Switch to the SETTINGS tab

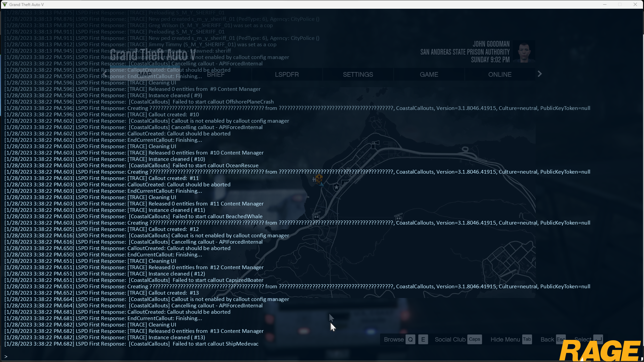(x=358, y=74)
